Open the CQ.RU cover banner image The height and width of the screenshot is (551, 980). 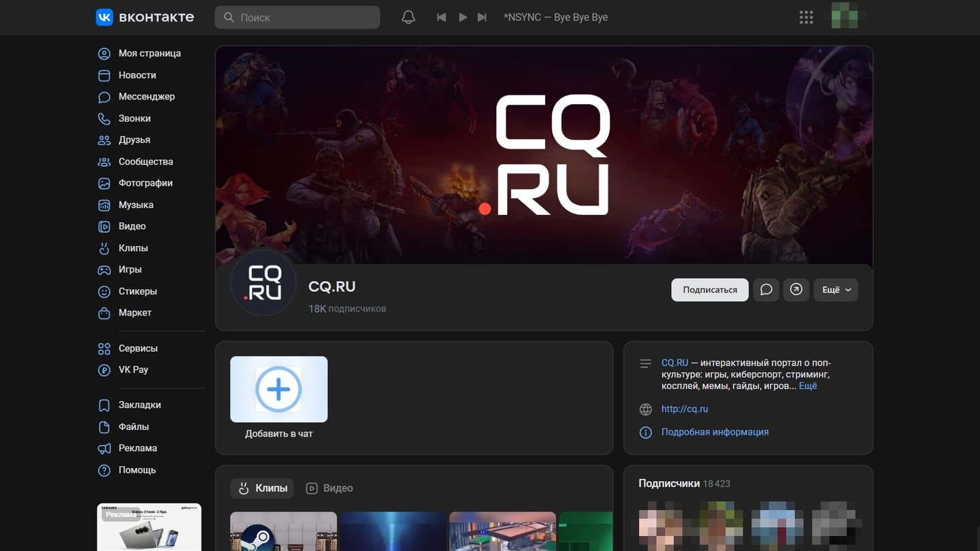[x=544, y=155]
